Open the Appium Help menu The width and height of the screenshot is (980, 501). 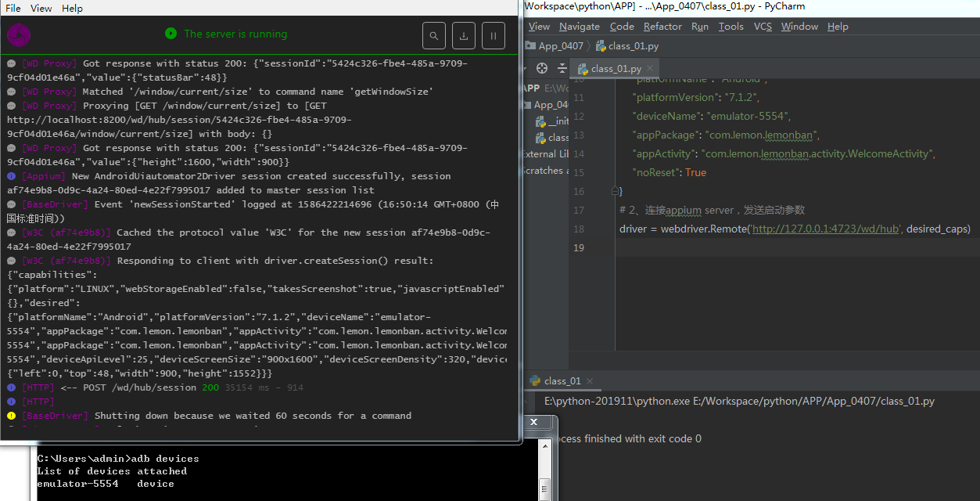coord(72,8)
